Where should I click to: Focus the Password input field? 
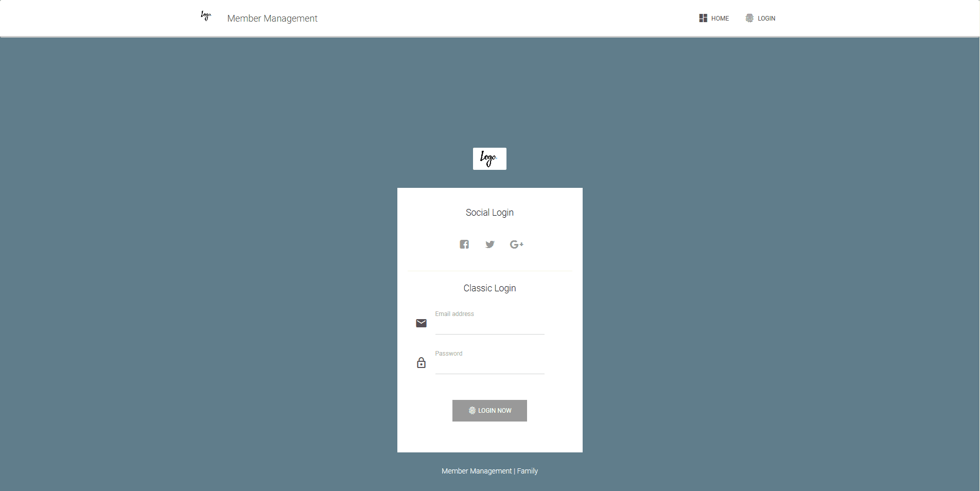(489, 366)
